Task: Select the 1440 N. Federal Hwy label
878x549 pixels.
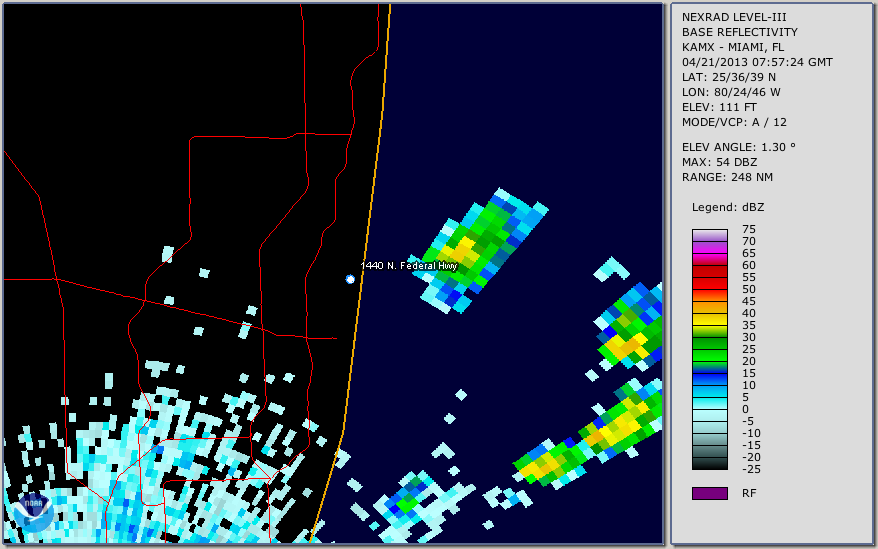Action: (x=409, y=266)
